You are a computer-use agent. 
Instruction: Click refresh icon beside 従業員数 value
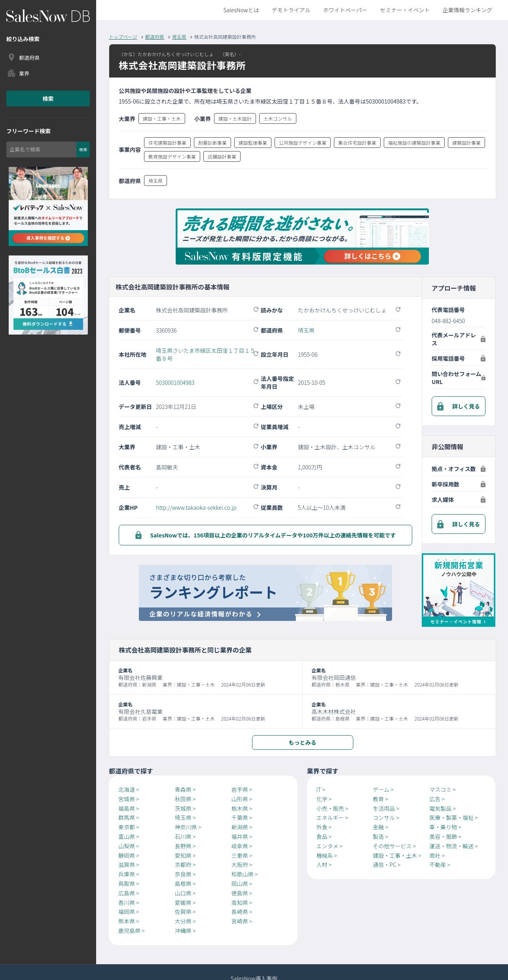coord(398,507)
